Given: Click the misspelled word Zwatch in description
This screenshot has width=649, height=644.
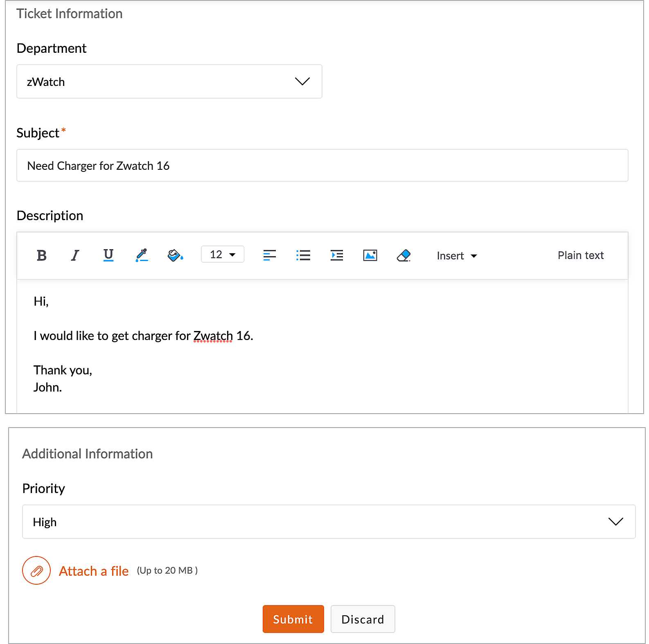Looking at the screenshot, I should click(213, 336).
